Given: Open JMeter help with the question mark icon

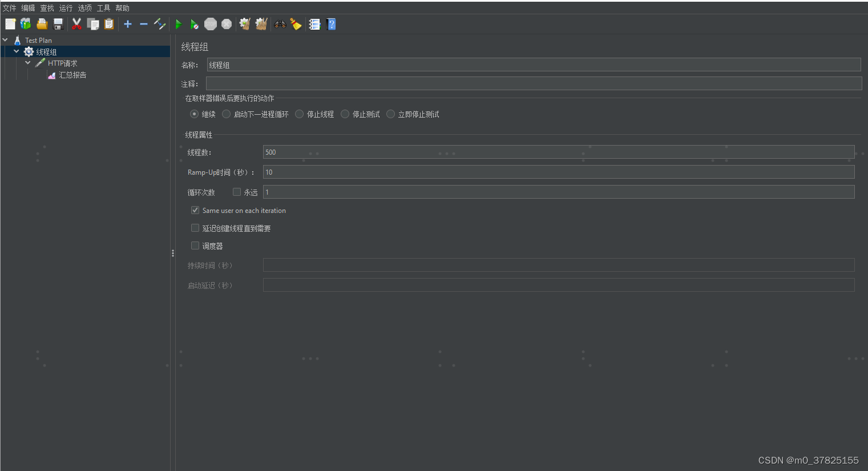Looking at the screenshot, I should pyautogui.click(x=331, y=24).
